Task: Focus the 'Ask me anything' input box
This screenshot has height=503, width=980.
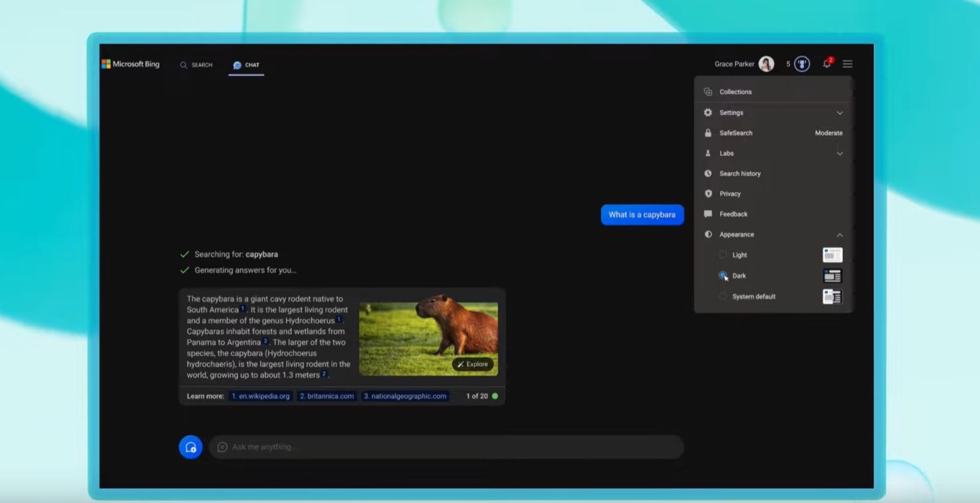Action: click(447, 447)
